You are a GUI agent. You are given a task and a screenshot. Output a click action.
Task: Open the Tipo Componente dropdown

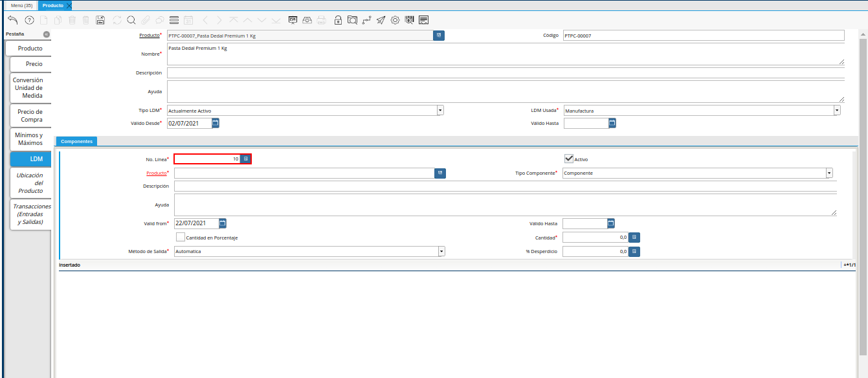[x=829, y=173]
